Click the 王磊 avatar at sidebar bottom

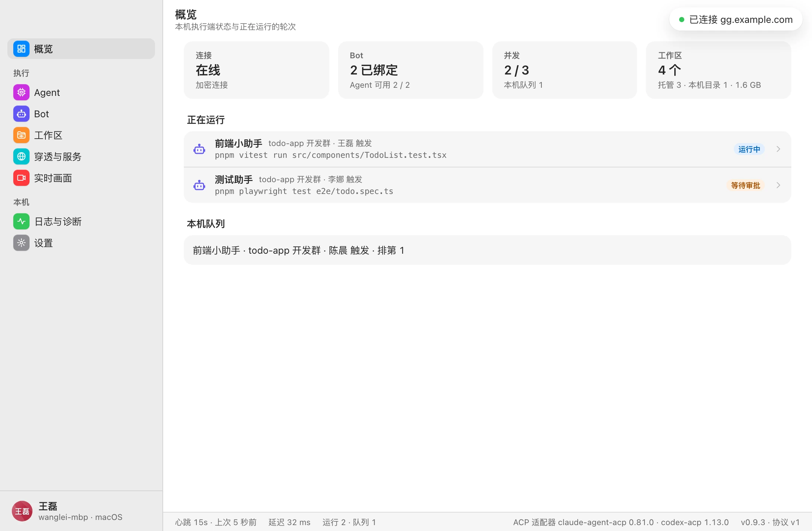coord(22,511)
